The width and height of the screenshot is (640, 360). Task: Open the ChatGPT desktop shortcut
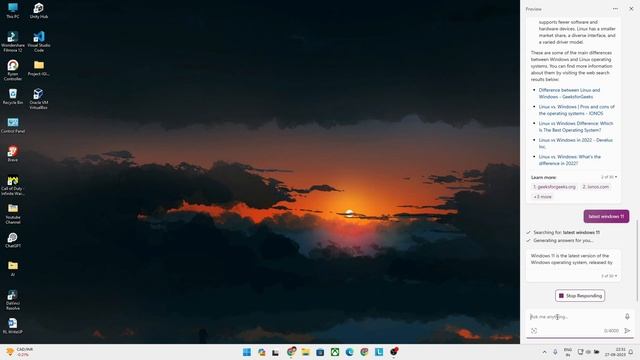point(13,240)
